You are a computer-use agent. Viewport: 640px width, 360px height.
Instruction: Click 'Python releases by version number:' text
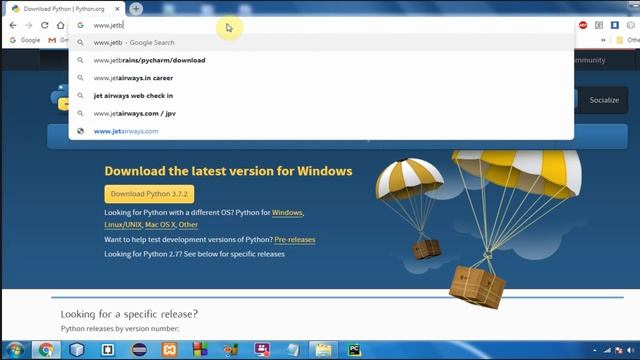(120, 329)
